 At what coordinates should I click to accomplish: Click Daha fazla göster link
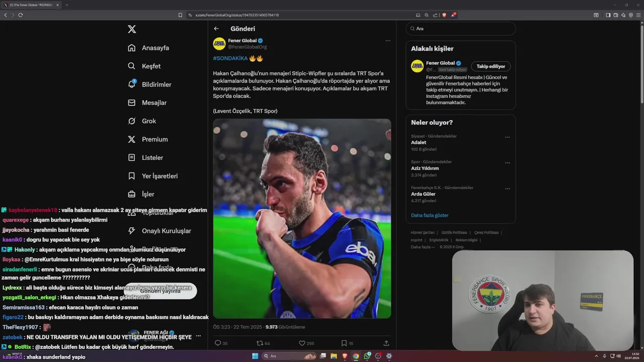click(430, 215)
